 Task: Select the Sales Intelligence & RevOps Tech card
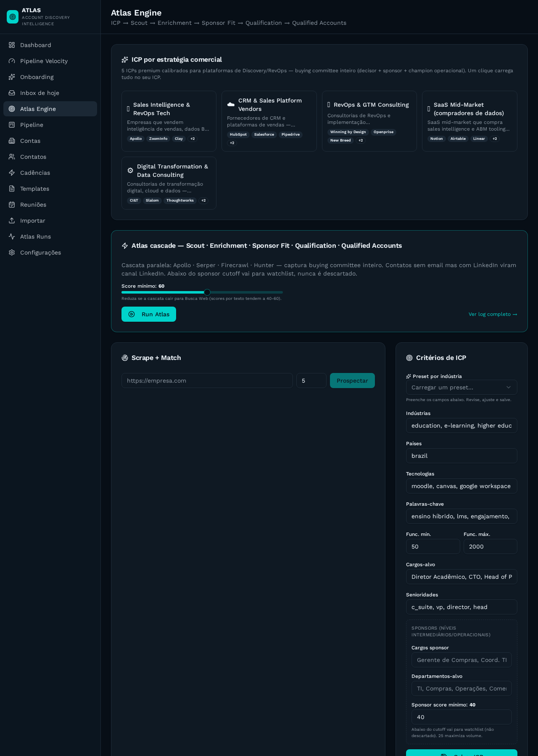[169, 121]
